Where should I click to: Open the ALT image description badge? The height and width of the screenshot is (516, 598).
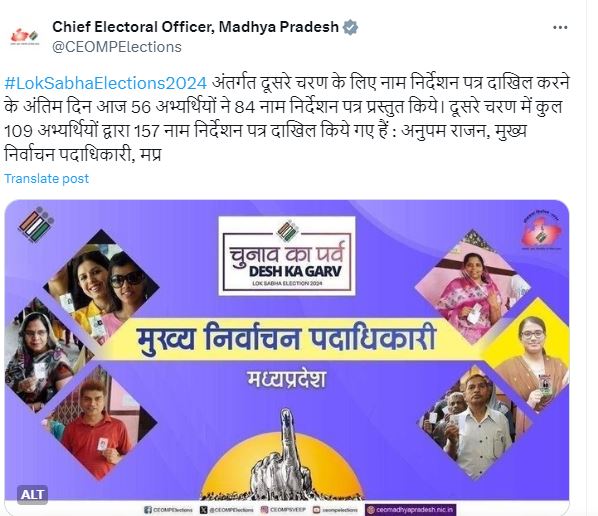(32, 495)
